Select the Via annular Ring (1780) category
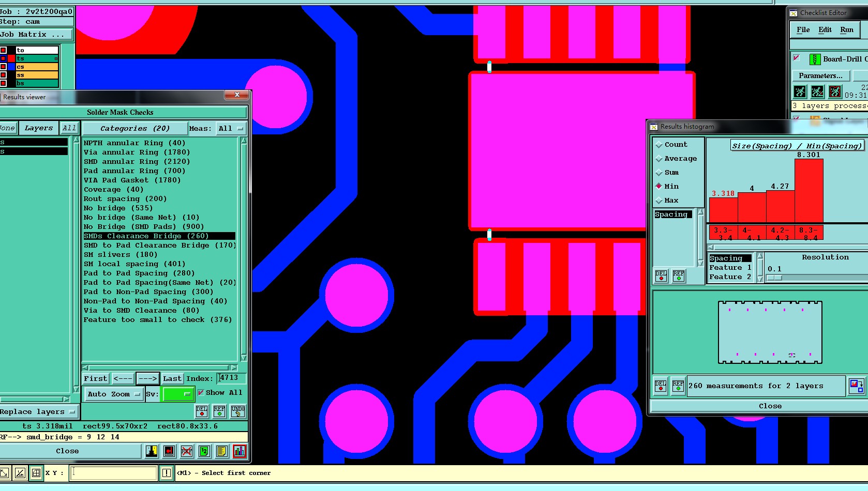The height and width of the screenshot is (491, 868). click(x=137, y=152)
